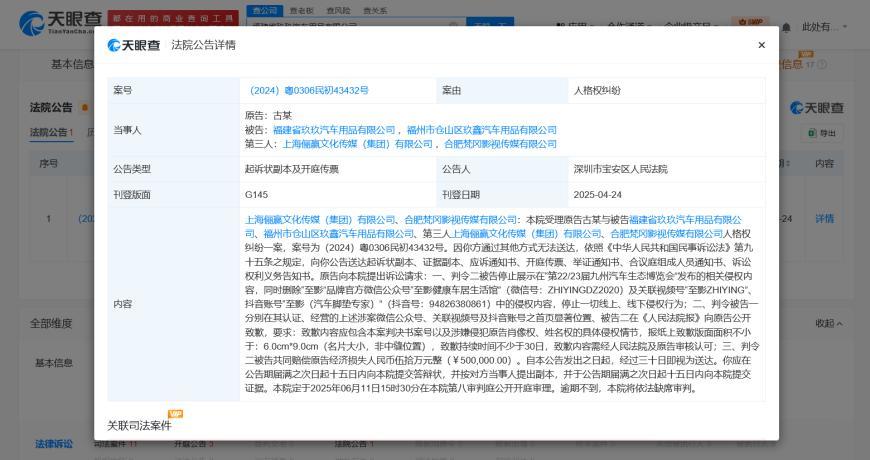Click the 人格权纠纷 case cause value
This screenshot has width=870, height=460.
click(x=597, y=90)
